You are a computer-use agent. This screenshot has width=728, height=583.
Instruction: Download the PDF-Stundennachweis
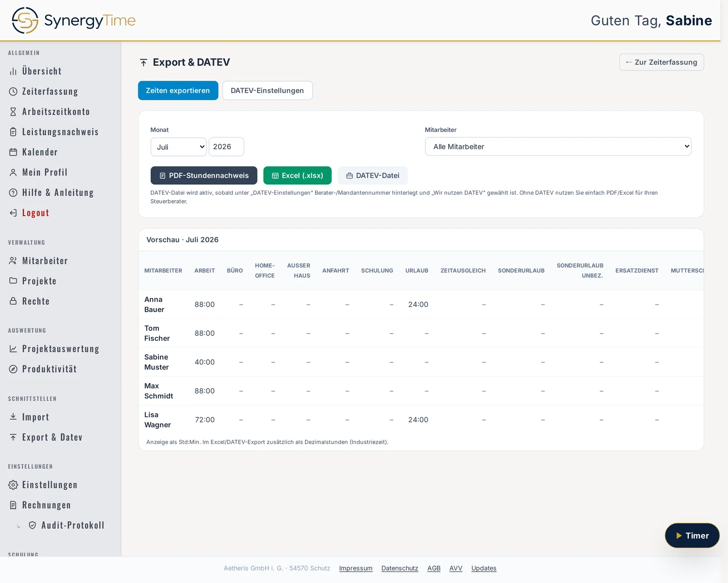tap(204, 176)
